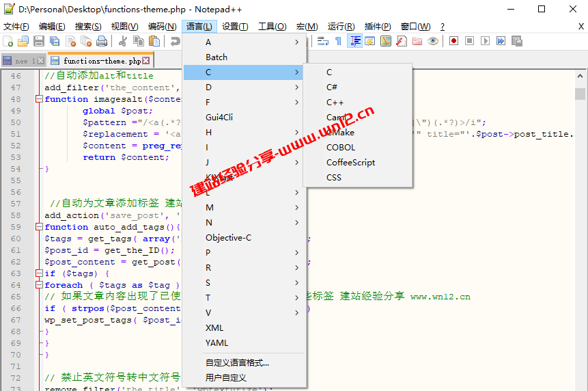Screen dimensions: 588x391
Task: Choose C# from the C submenu
Action: (358, 87)
